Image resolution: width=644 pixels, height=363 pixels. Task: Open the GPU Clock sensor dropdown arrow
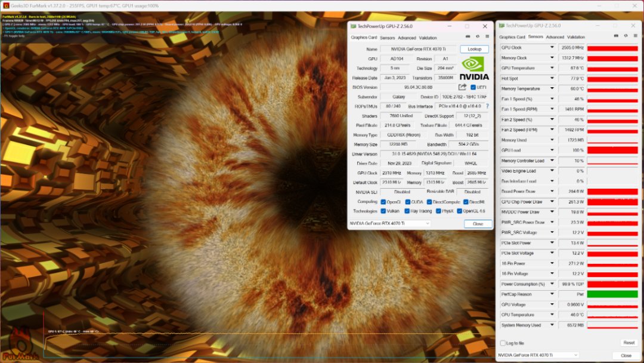point(552,48)
